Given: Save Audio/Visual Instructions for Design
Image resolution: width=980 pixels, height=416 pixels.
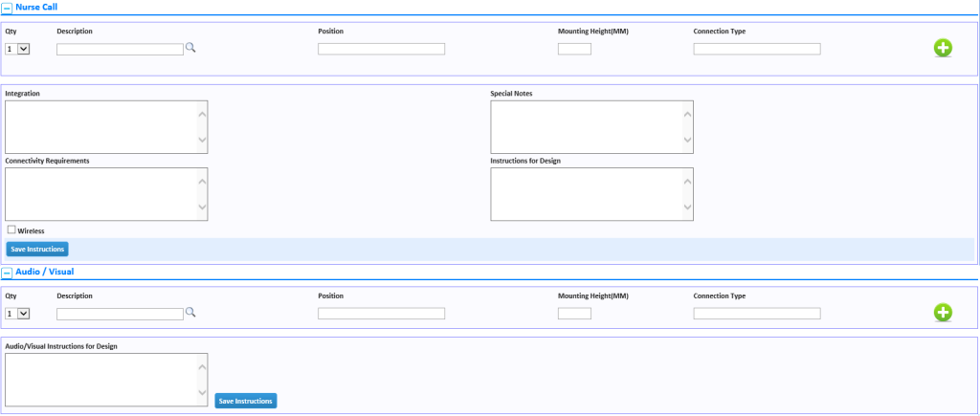Looking at the screenshot, I should pyautogui.click(x=246, y=401).
